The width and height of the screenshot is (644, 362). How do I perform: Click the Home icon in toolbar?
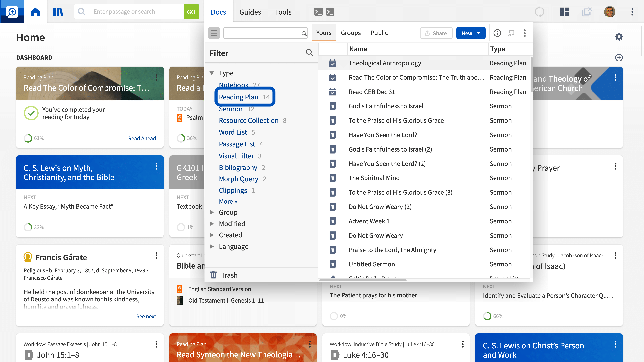35,12
